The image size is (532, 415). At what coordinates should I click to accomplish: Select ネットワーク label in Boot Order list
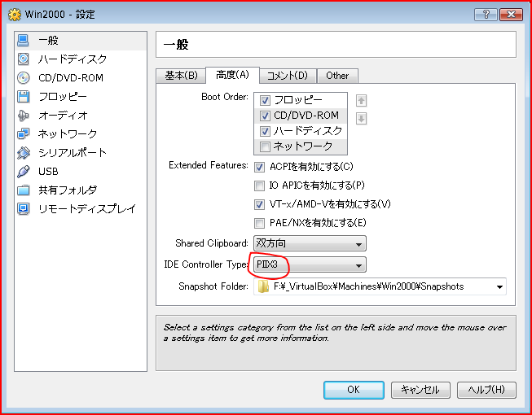point(303,146)
